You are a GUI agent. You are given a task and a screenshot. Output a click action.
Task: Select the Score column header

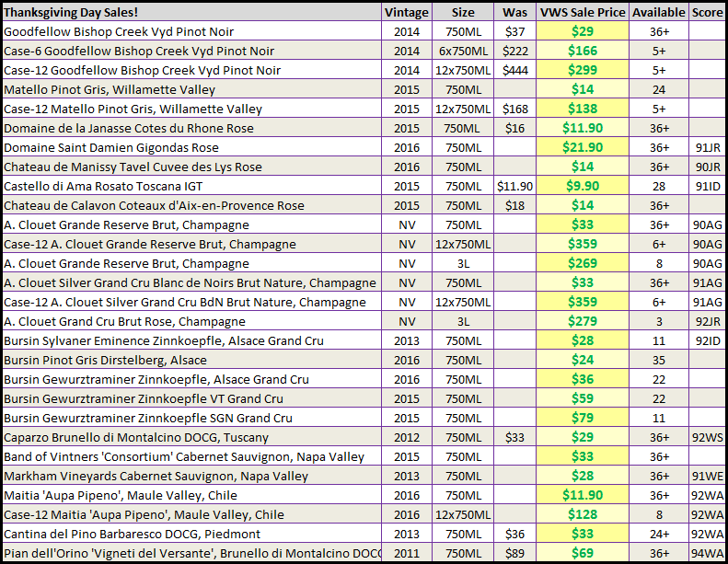tap(707, 12)
